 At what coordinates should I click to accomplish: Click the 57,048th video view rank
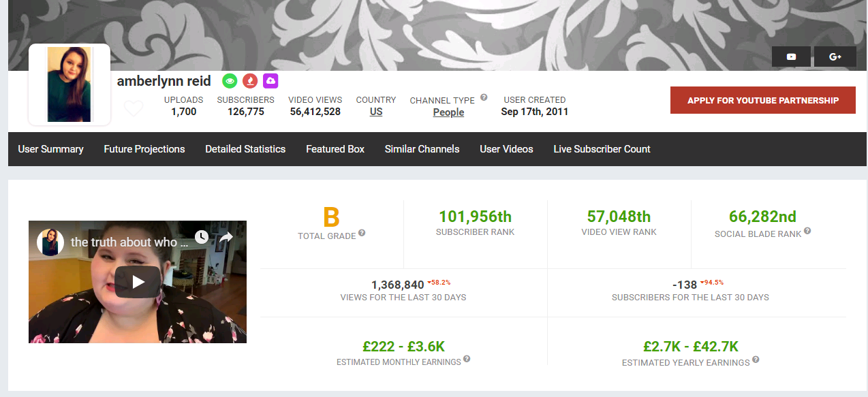tap(619, 217)
